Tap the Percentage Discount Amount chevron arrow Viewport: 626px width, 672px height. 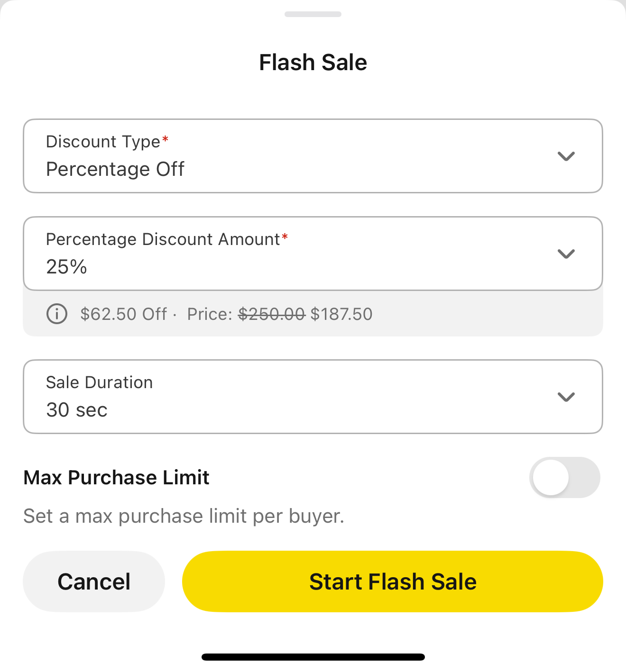[566, 254]
